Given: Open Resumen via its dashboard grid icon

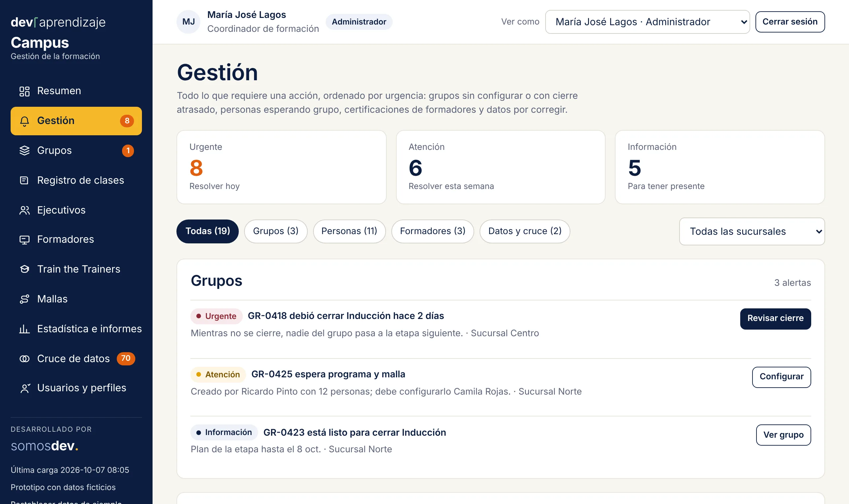Looking at the screenshot, I should pos(25,91).
